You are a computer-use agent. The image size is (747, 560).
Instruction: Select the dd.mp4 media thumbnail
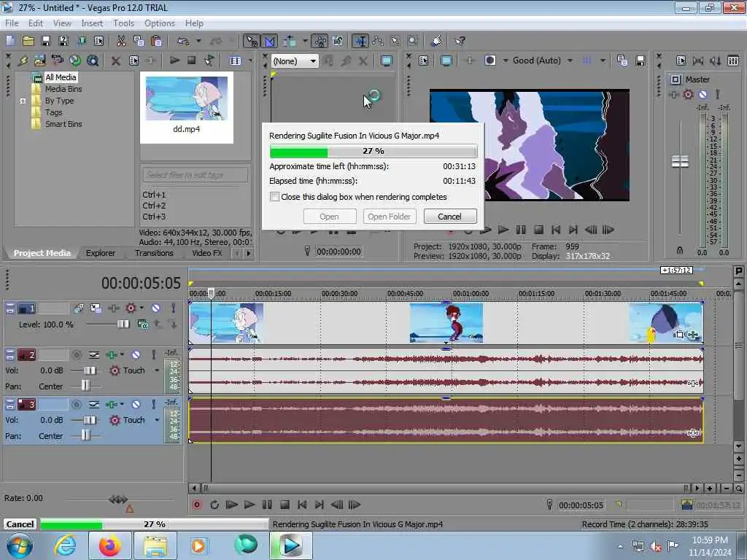click(186, 106)
